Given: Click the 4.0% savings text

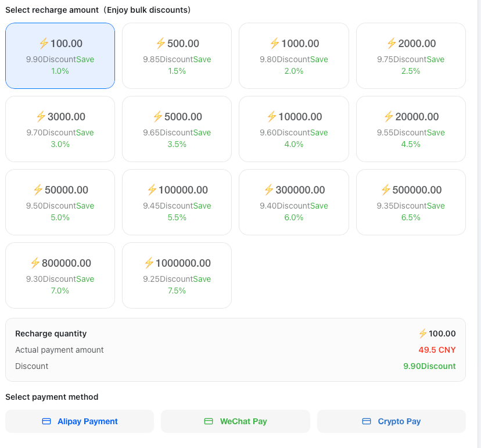Looking at the screenshot, I should (294, 144).
